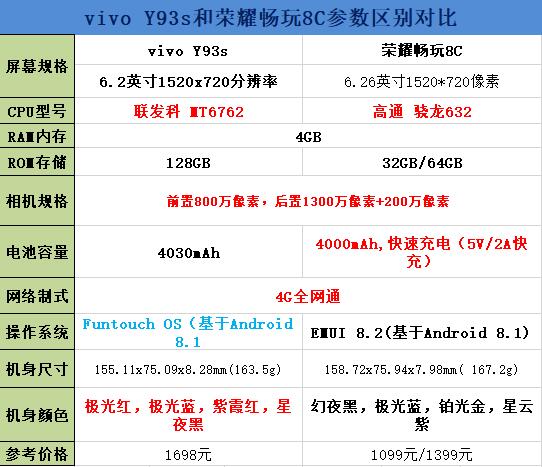Select the vivo Y93s column header
542x467 pixels.
(x=188, y=50)
